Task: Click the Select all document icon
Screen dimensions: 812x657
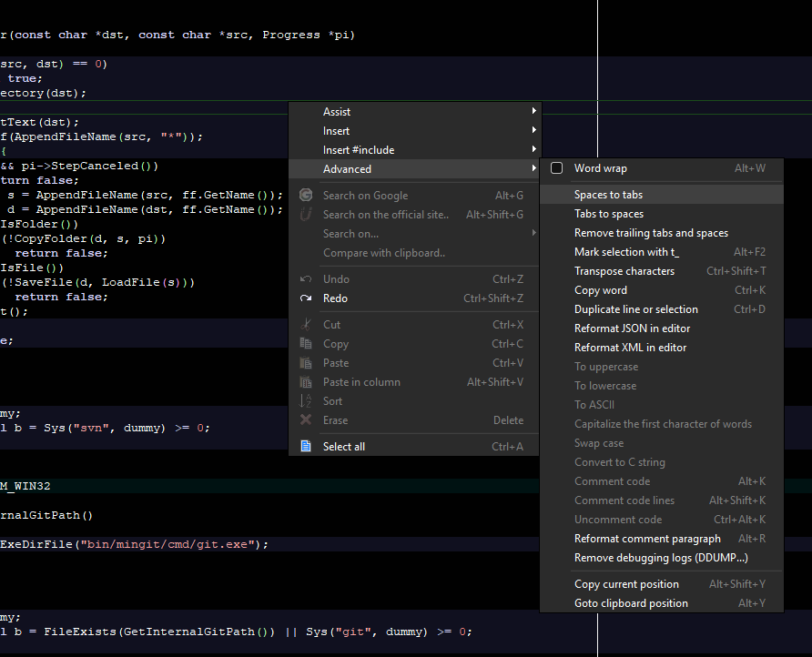Action: pos(306,447)
